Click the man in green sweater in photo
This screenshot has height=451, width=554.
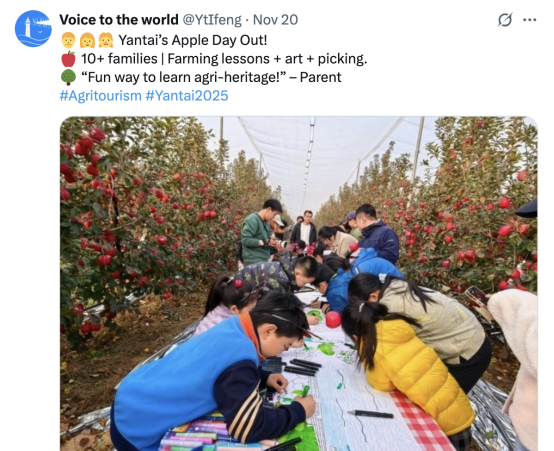pos(258,232)
